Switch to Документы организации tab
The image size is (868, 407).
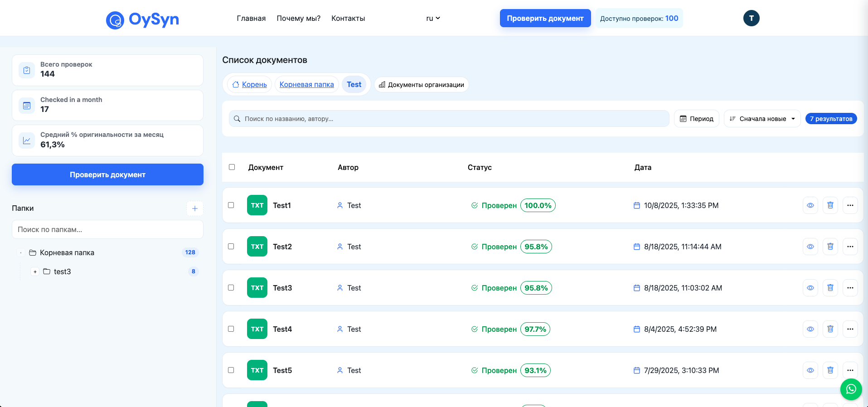click(421, 85)
